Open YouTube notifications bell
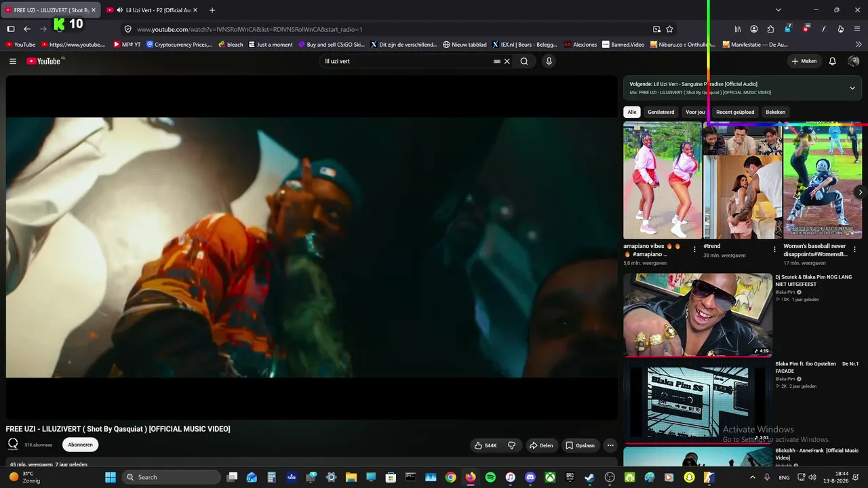The height and width of the screenshot is (488, 868). tap(833, 61)
